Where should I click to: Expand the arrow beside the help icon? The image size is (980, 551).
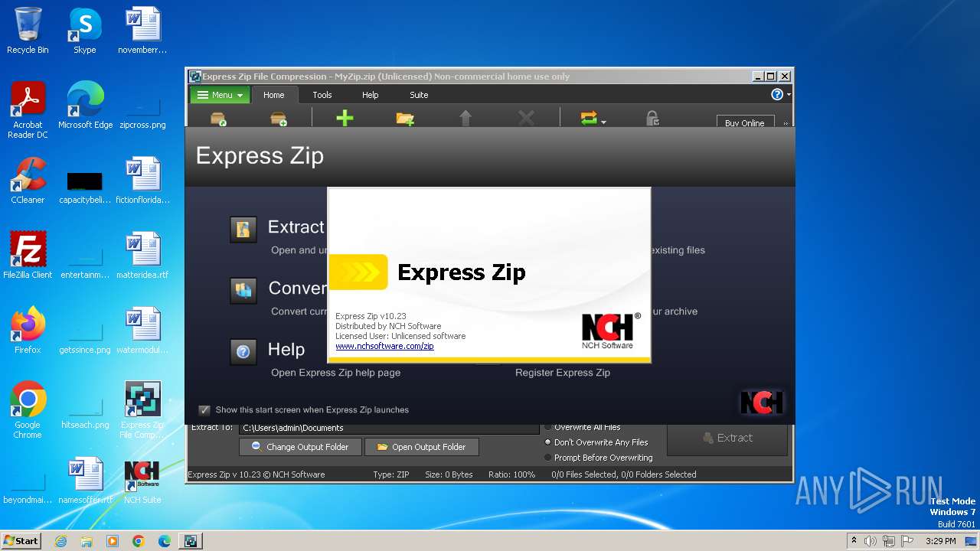point(789,94)
